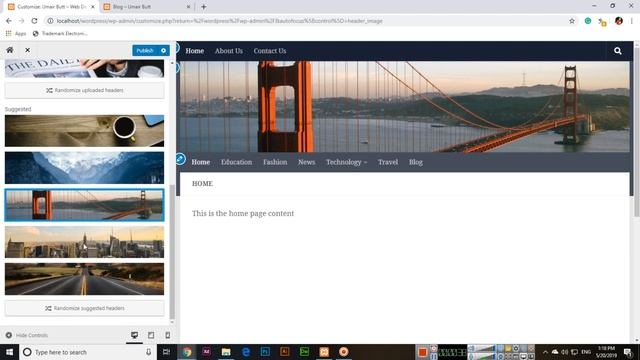Open the Apps bookmark shortcut
Screen dimensions: 640x360
16,33
